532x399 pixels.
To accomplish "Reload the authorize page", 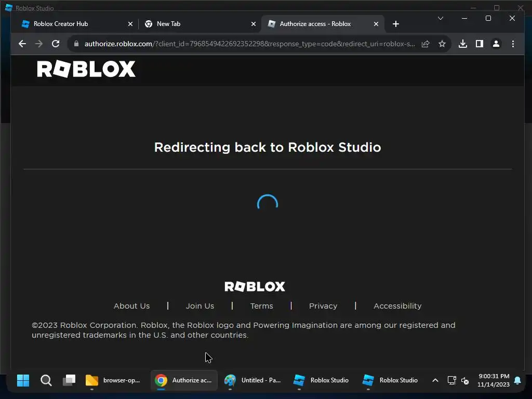I will 56,44.
